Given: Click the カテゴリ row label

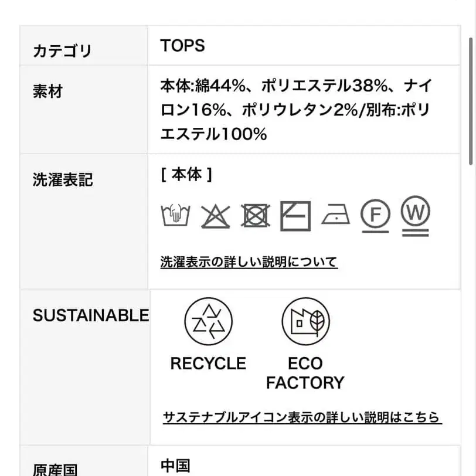Looking at the screenshot, I should [62, 51].
